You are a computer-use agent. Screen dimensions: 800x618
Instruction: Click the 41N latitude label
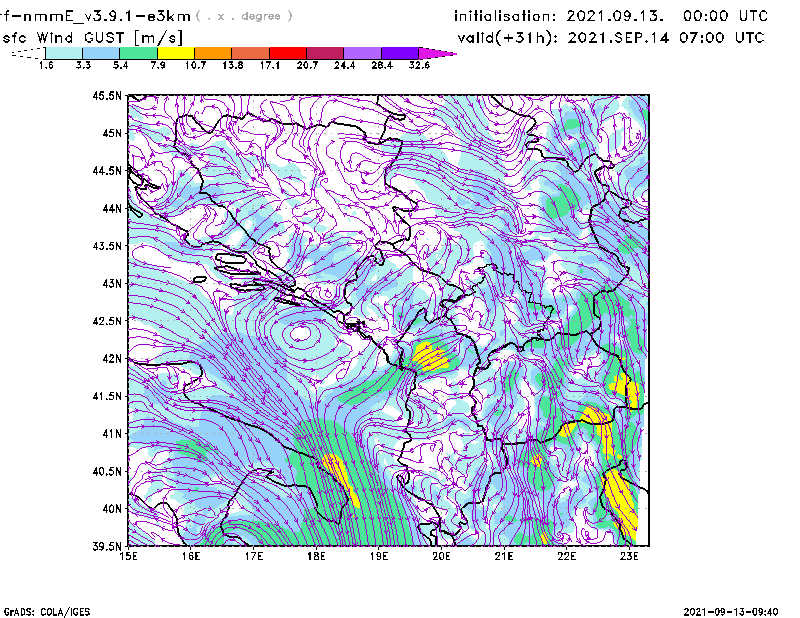pyautogui.click(x=112, y=434)
